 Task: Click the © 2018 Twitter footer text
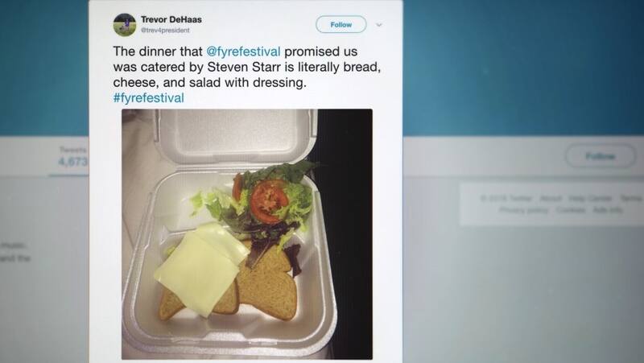click(506, 198)
